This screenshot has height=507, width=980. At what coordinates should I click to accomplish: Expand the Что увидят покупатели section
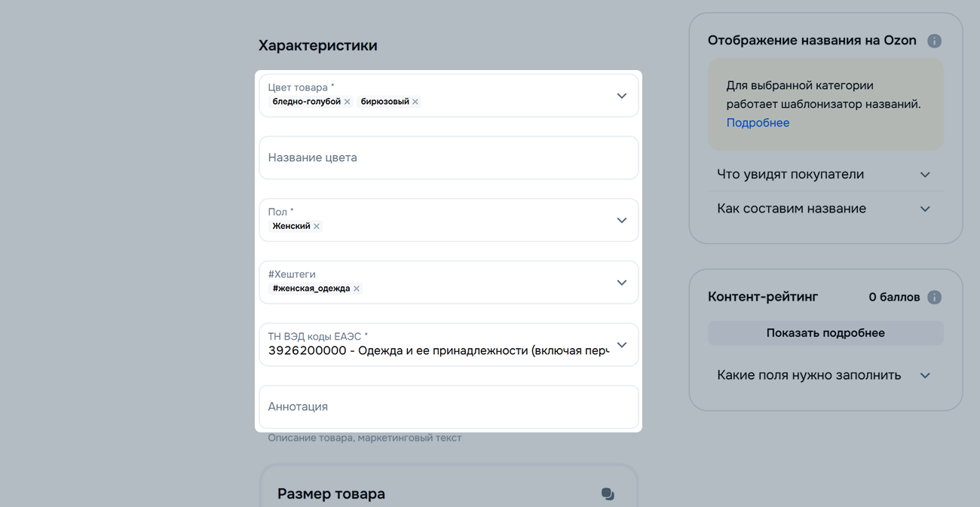(925, 175)
